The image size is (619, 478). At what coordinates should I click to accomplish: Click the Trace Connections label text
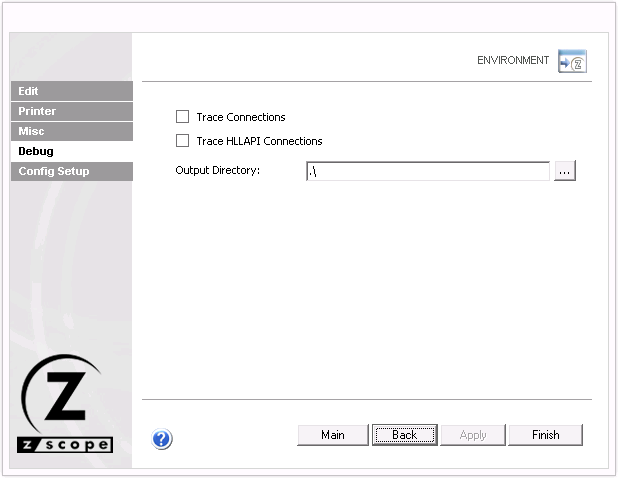pos(241,117)
